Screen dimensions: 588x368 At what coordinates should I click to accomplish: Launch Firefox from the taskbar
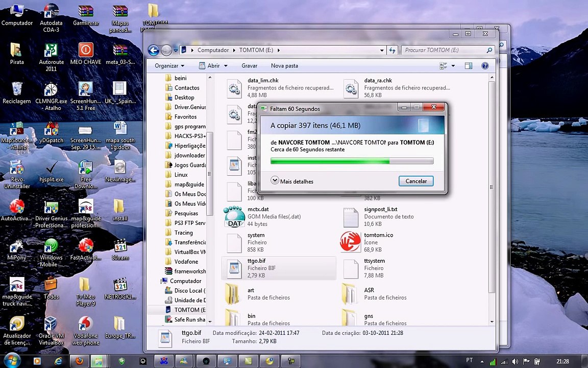(80, 361)
